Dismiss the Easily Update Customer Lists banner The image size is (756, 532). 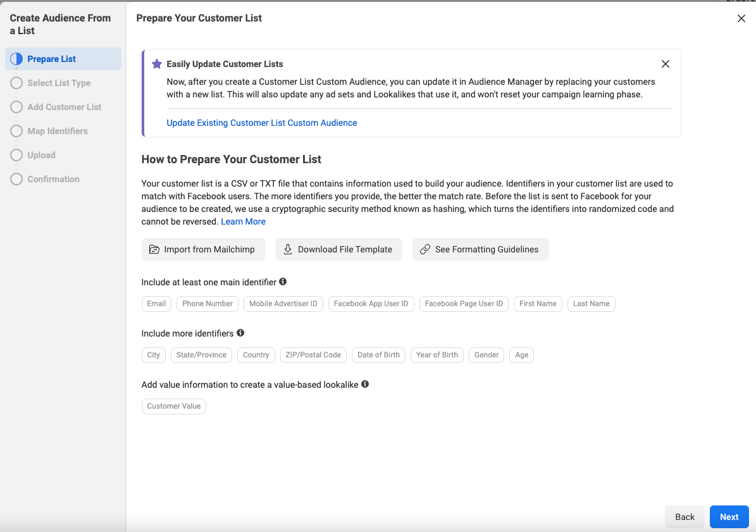click(x=665, y=64)
